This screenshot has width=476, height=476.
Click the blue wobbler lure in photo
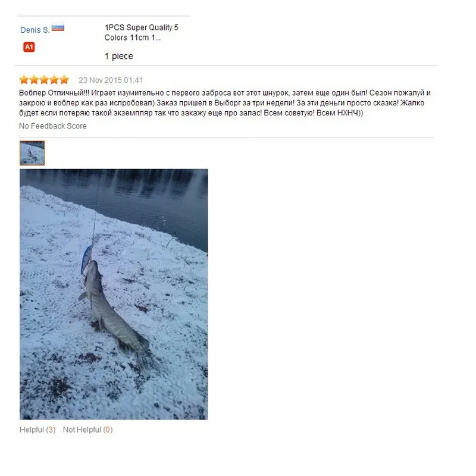tap(86, 260)
